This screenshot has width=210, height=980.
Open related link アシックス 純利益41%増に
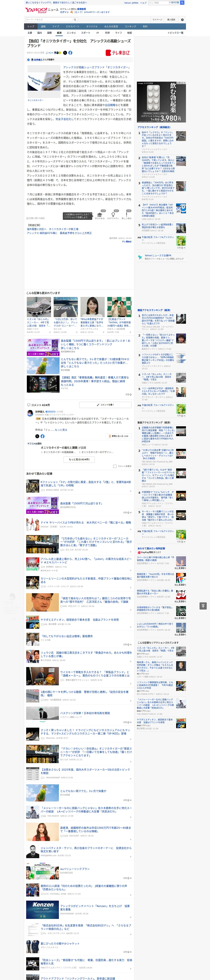tap(59, 233)
